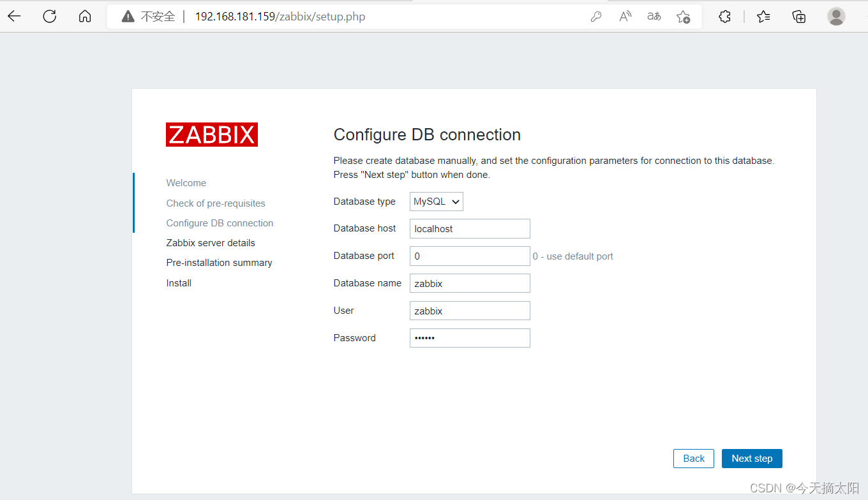Click the not-secure warning triangle icon
This screenshot has width=868, height=500.
coord(128,17)
